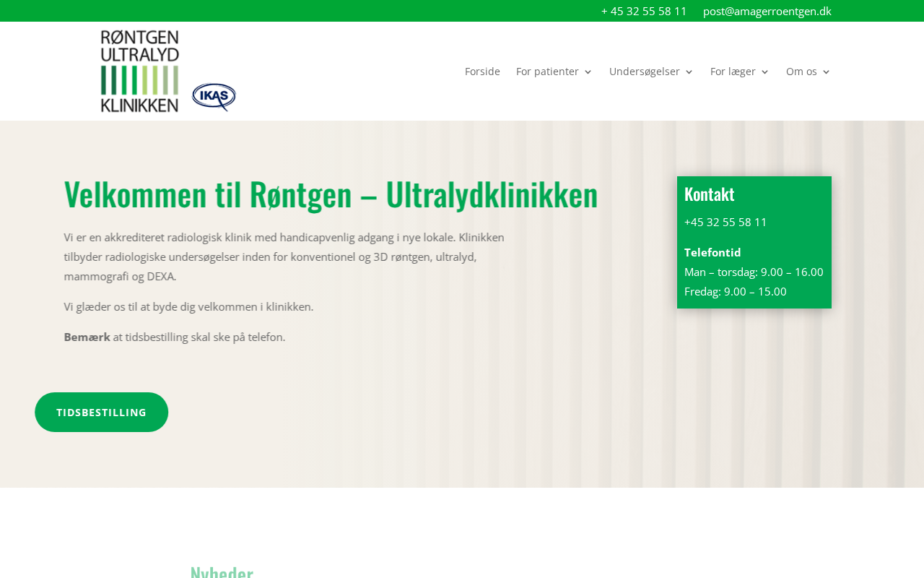
Task: Expand the chevron beside For patienter
Action: pos(588,72)
